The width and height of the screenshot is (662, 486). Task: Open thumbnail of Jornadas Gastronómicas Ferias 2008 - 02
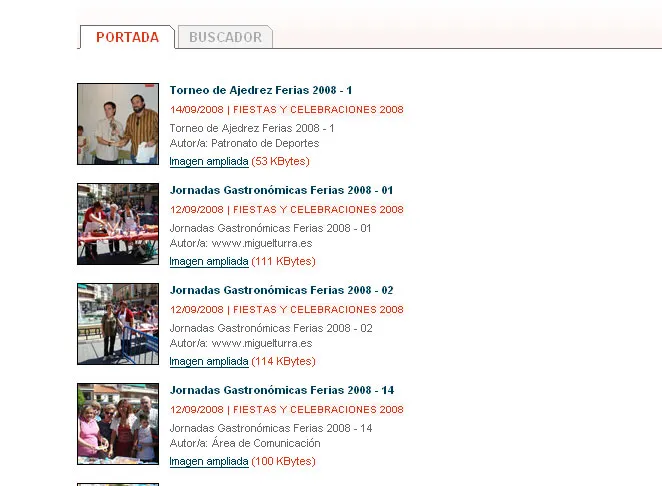point(118,324)
